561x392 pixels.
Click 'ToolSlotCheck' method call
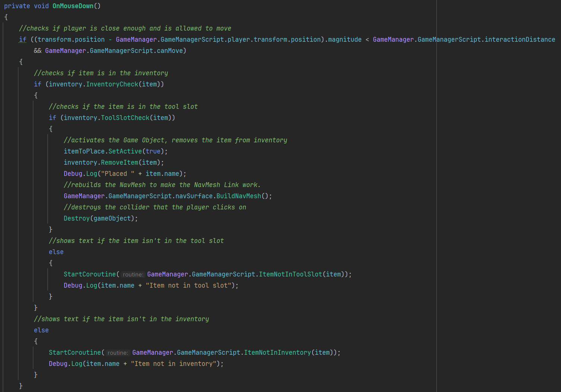pos(125,118)
